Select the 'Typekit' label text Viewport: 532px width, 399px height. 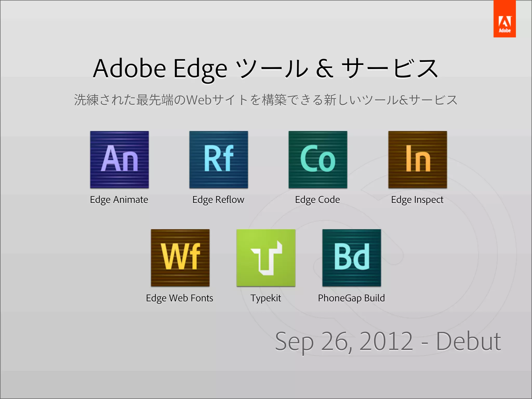pyautogui.click(x=266, y=298)
